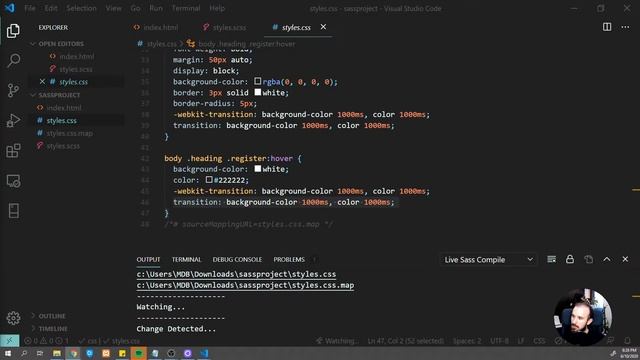This screenshot has width=640, height=360.
Task: Switch to VS Code taskbar icon
Action: [204, 353]
